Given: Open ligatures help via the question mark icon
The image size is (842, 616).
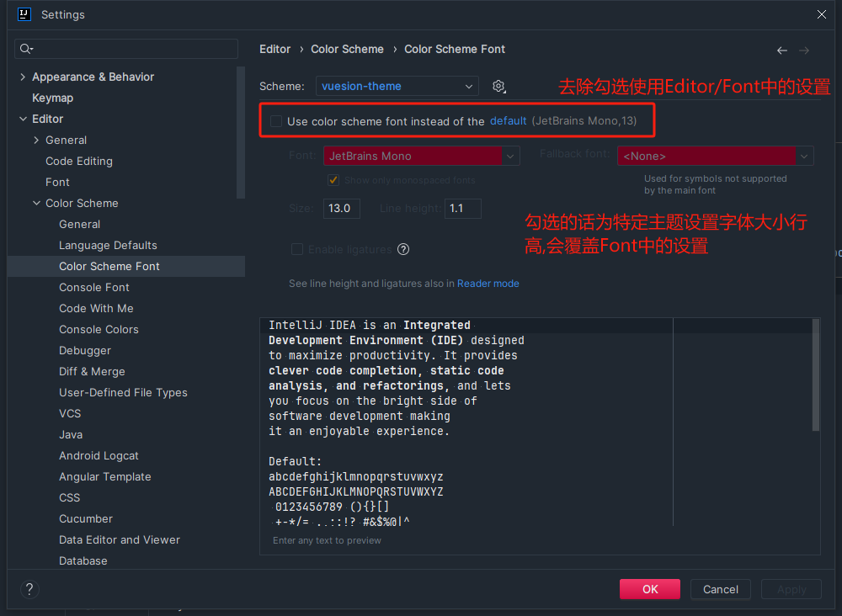Looking at the screenshot, I should click(x=403, y=249).
